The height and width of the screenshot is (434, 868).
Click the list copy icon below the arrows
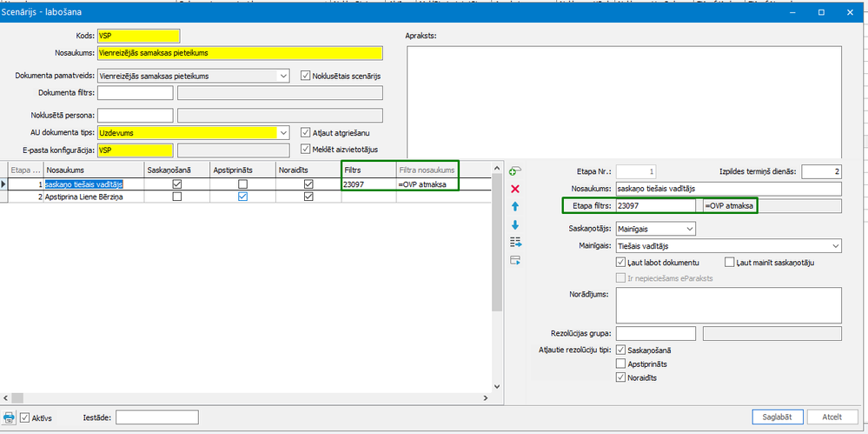(x=515, y=242)
